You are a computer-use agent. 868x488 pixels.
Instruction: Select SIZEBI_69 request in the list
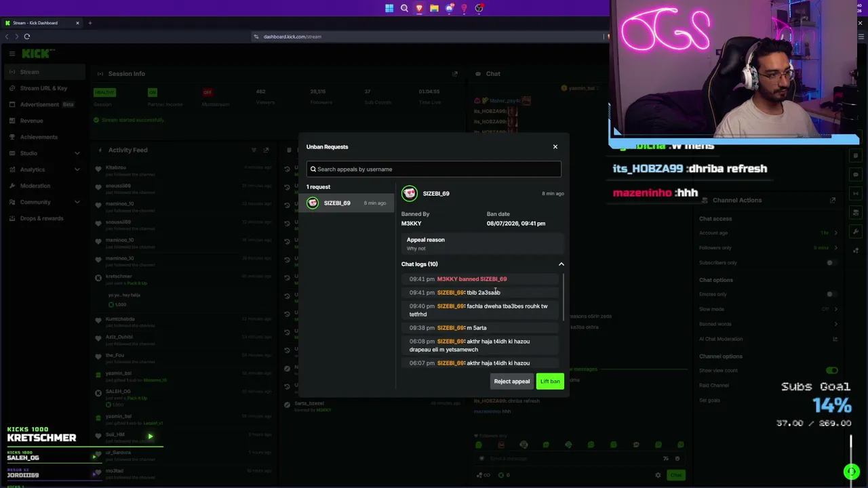pos(347,203)
